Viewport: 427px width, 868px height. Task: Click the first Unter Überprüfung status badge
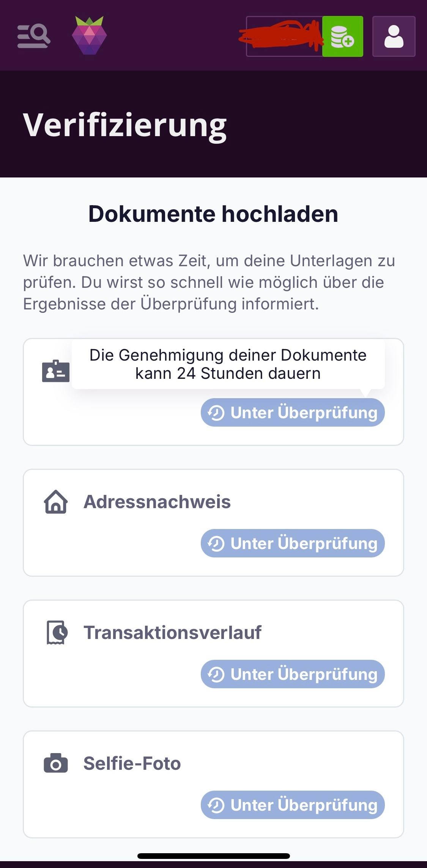tap(292, 413)
